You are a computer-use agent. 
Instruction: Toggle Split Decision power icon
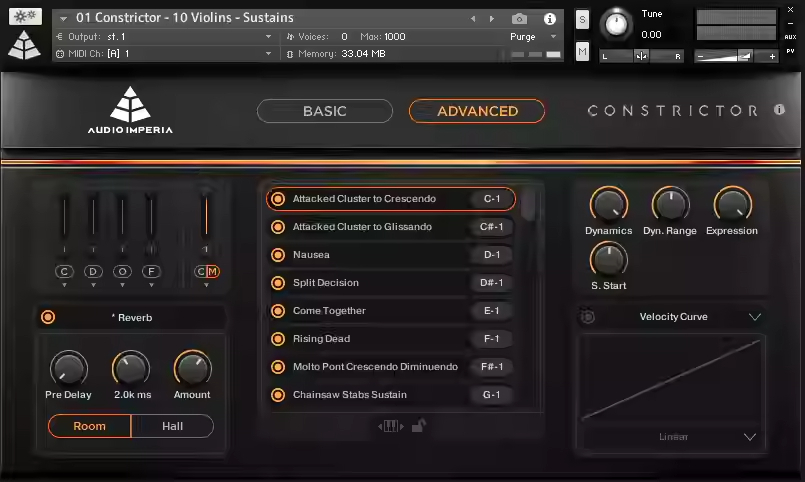point(278,283)
